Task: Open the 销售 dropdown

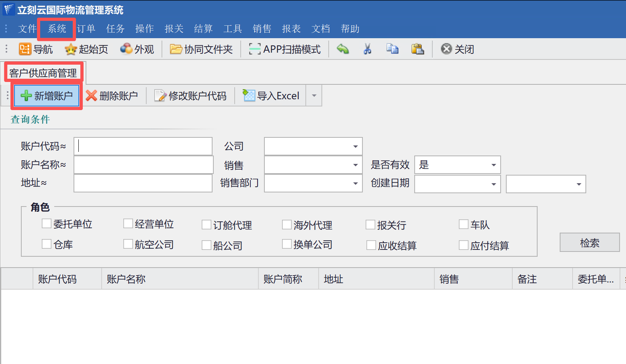Action: click(x=355, y=165)
